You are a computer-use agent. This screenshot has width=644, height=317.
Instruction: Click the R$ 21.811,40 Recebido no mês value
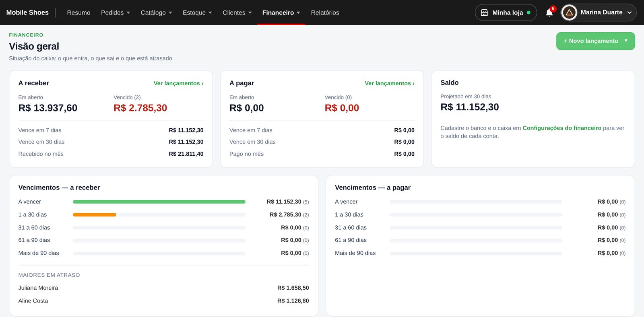tap(186, 154)
